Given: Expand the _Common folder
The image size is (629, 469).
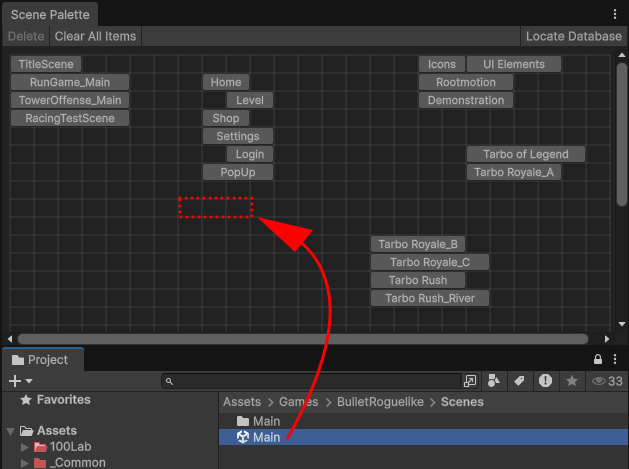Looking at the screenshot, I should pos(24,463).
